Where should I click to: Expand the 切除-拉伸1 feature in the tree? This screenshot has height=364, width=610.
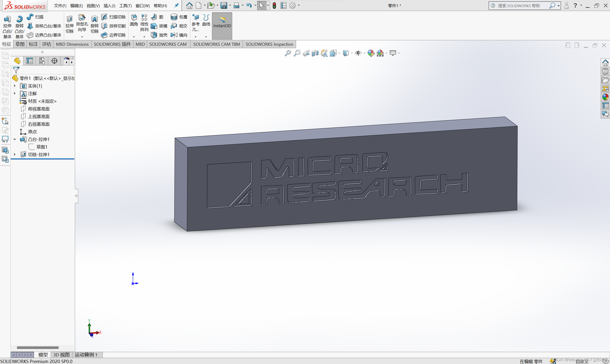pos(15,154)
